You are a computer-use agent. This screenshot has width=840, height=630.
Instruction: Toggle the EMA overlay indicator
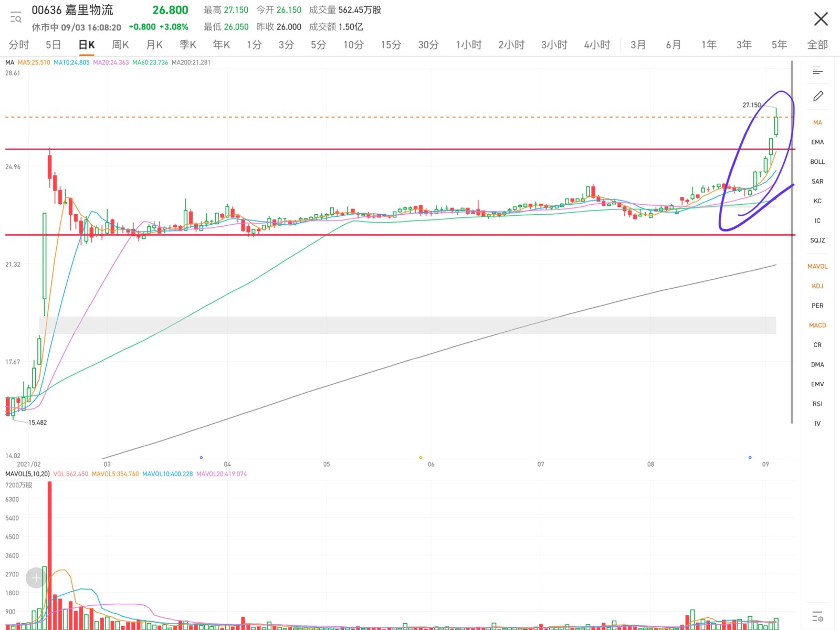(817, 142)
